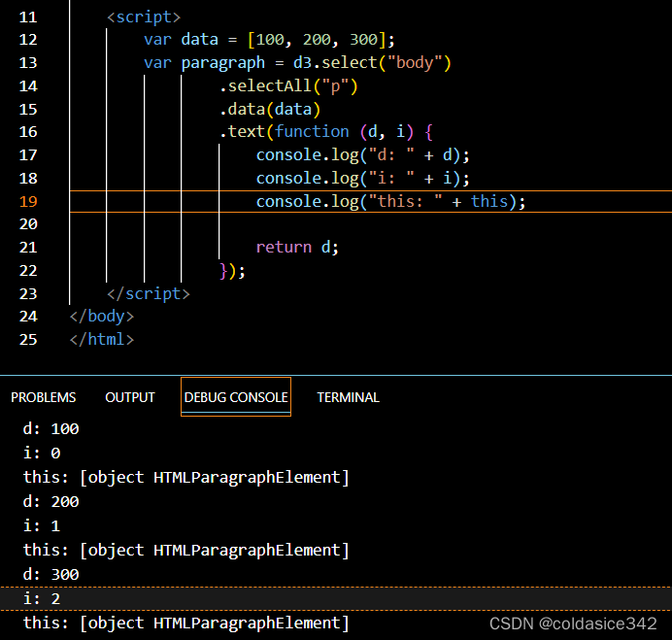Click console output 'i: 1'
This screenshot has width=672, height=640.
(42, 526)
